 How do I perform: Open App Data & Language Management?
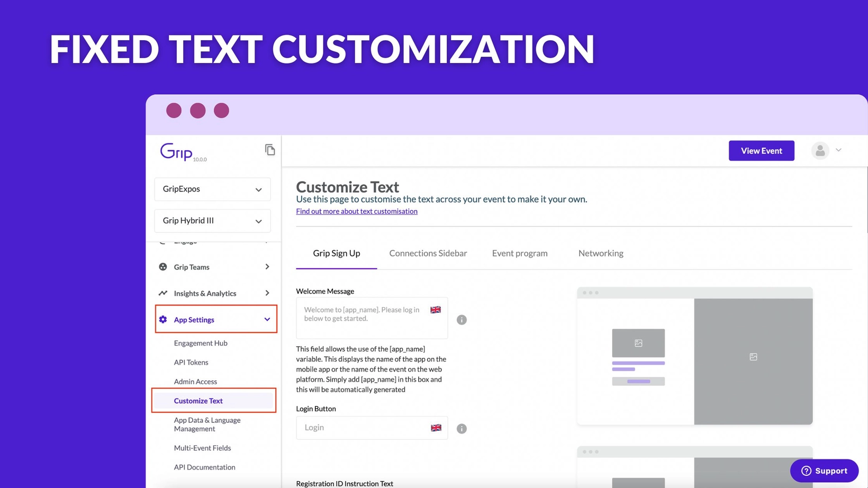click(x=207, y=424)
